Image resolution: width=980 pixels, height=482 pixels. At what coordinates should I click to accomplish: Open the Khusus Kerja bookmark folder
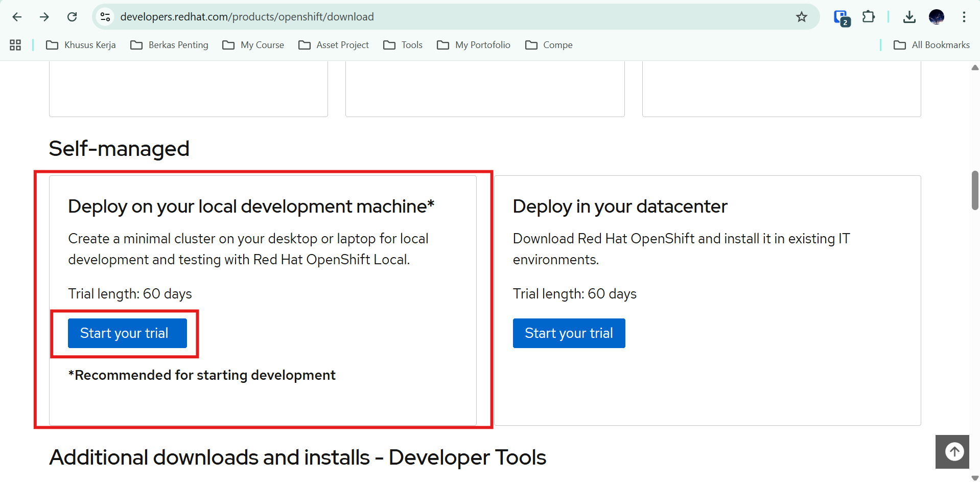81,45
